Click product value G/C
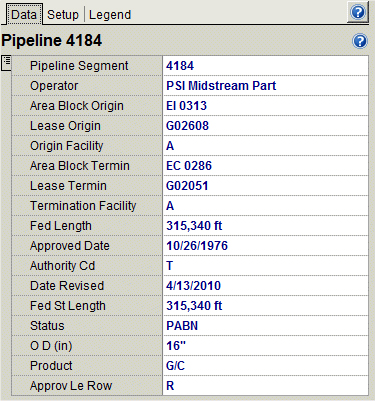375x401 pixels. [175, 366]
